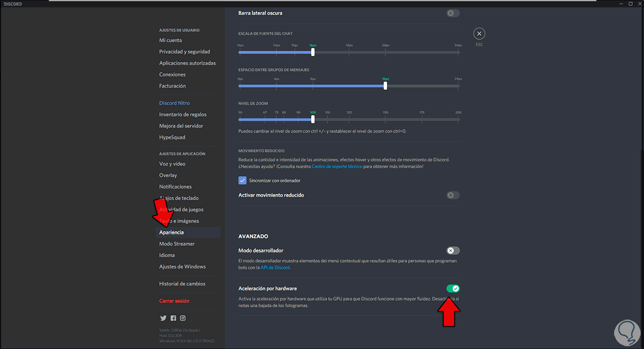This screenshot has height=349, width=644.
Task: Maximize the Discord window
Action: coord(630,3)
